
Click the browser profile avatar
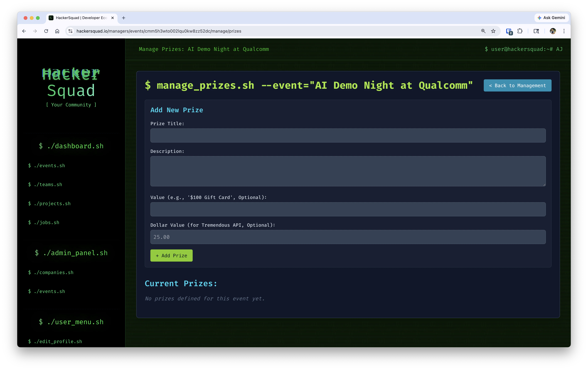click(x=553, y=31)
